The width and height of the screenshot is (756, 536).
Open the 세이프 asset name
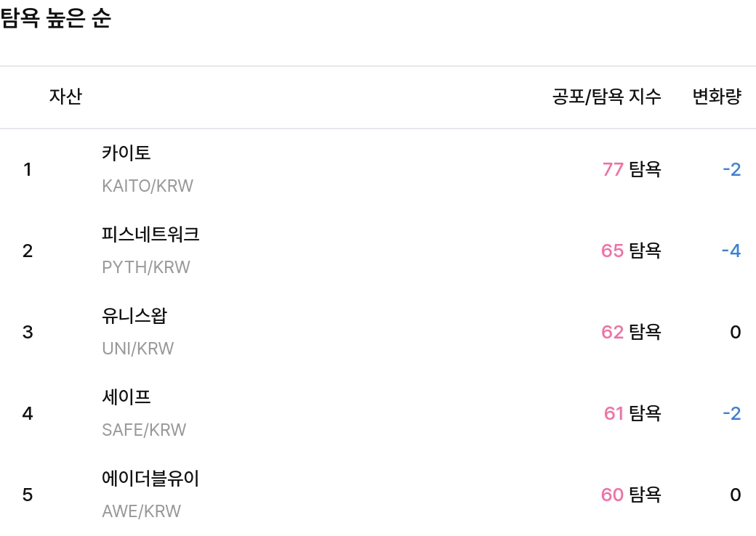(x=126, y=397)
